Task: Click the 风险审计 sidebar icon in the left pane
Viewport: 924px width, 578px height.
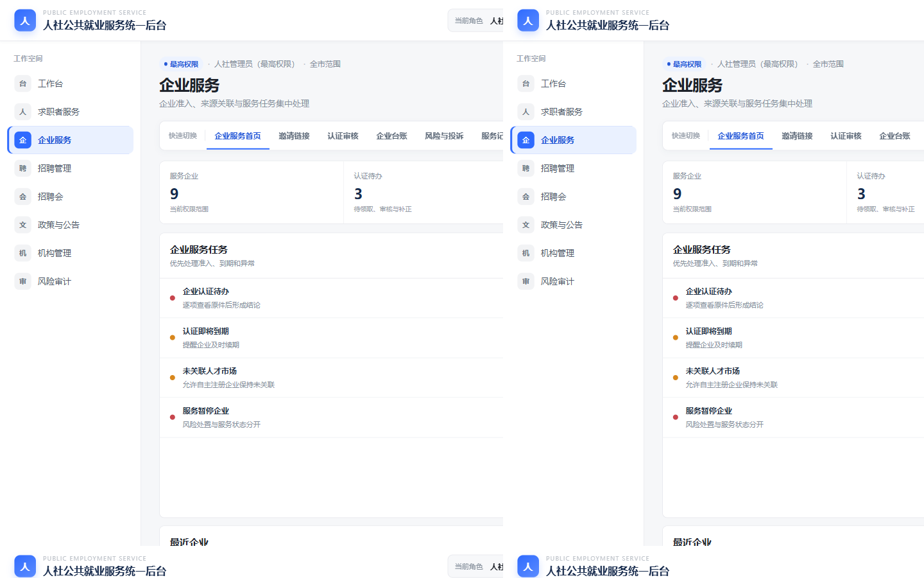Action: point(22,281)
